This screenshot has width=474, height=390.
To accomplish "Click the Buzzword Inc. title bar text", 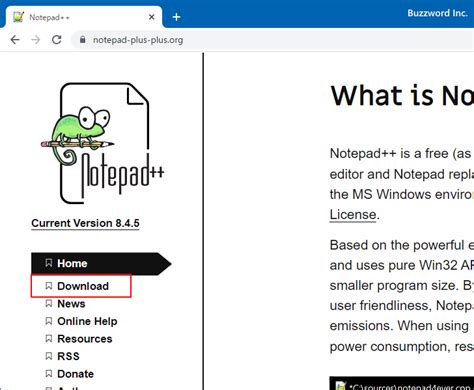I will 437,13.
